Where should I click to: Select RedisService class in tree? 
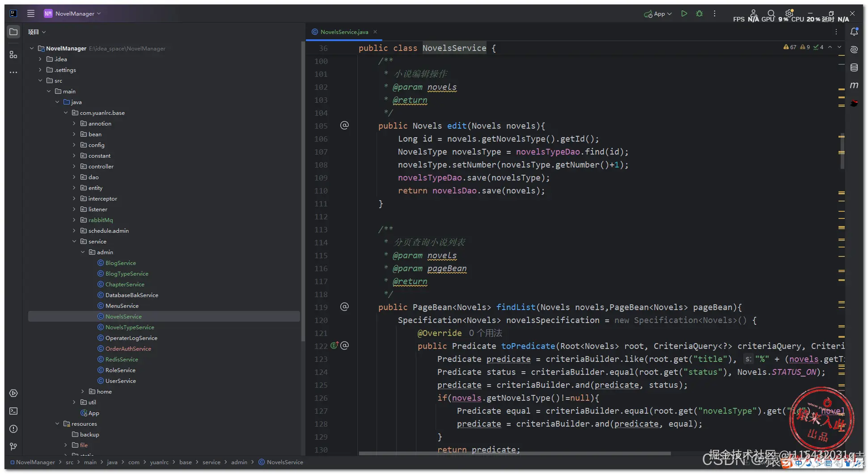122,359
